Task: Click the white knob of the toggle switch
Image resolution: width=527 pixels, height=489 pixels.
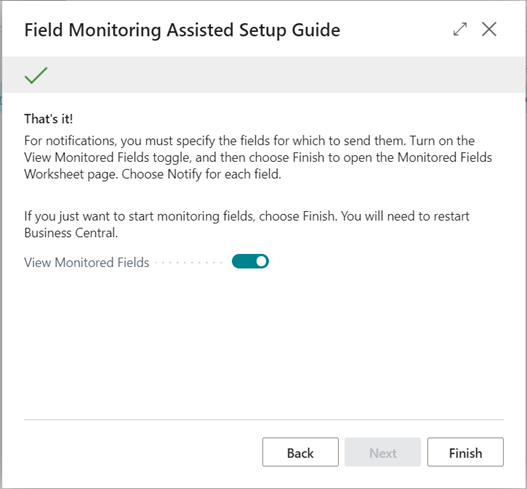Action: (x=261, y=261)
